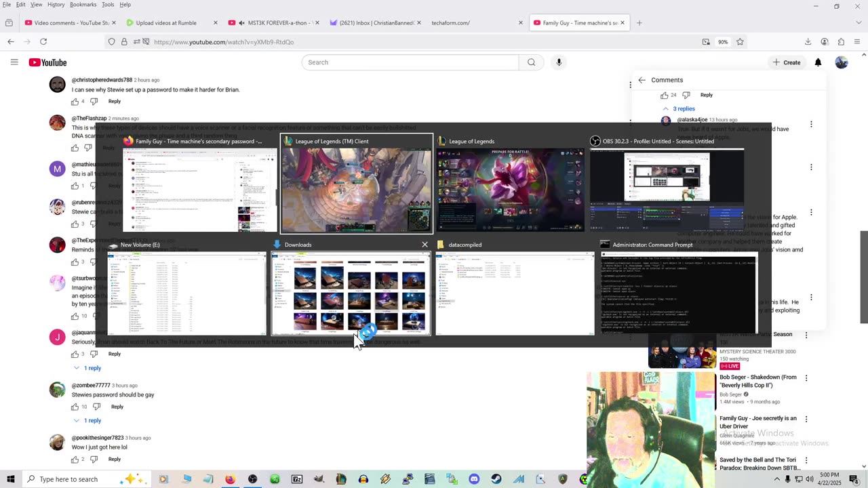Go back using the Comments panel arrow
The width and height of the screenshot is (868, 488).
642,80
